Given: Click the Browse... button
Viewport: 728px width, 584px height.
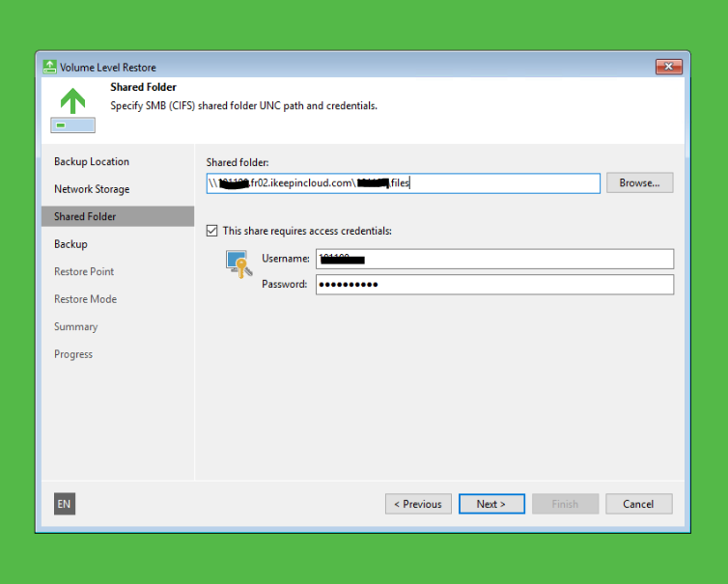Looking at the screenshot, I should (x=639, y=182).
